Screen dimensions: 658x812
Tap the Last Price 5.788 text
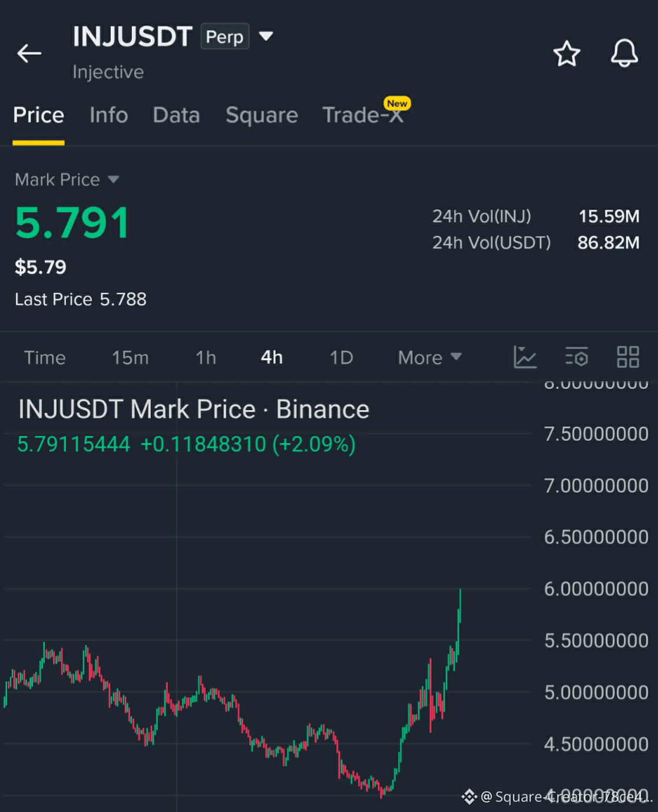tap(80, 299)
